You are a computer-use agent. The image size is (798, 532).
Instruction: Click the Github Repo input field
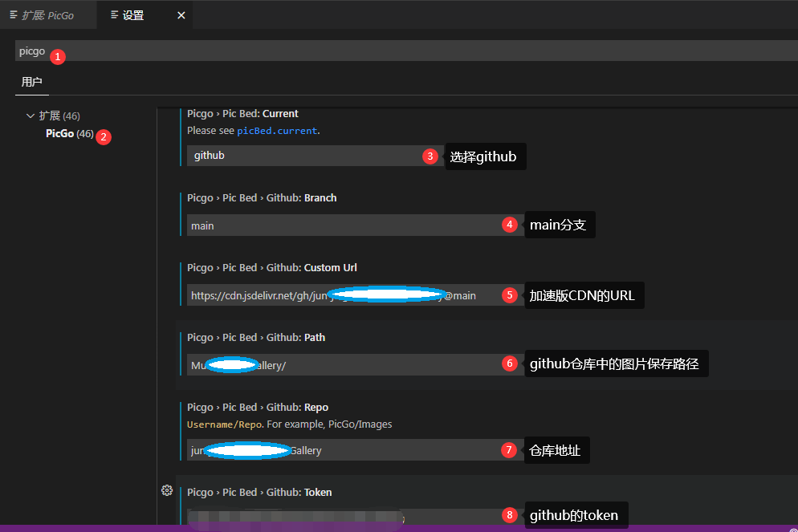(355, 450)
